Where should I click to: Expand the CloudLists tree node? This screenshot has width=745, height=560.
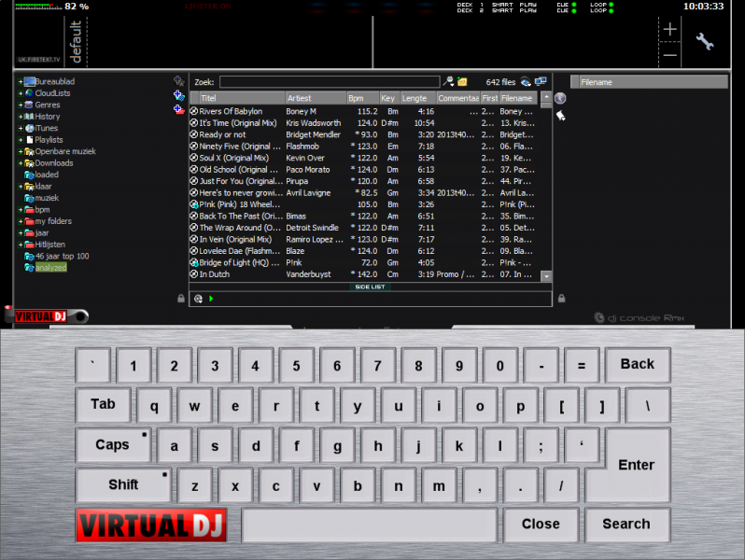[21, 93]
